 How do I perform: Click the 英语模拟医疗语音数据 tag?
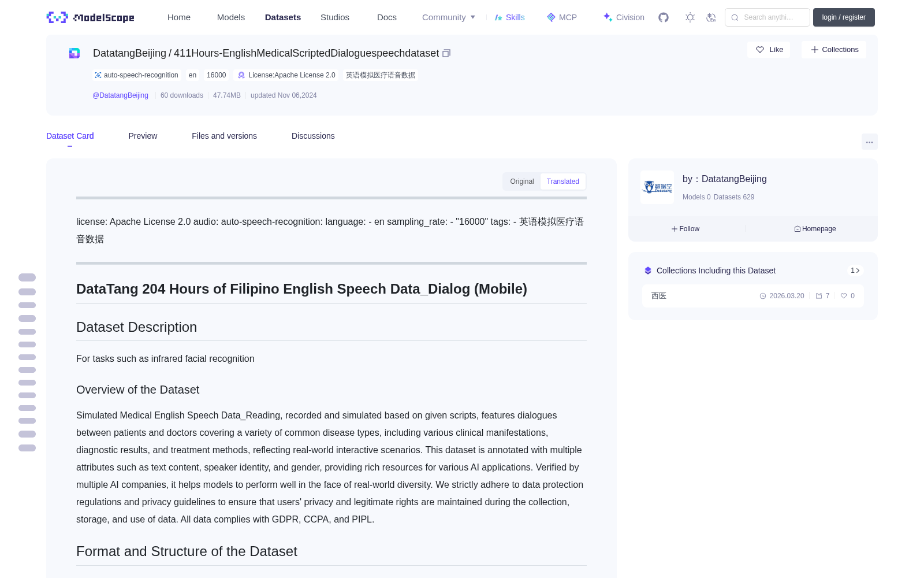pos(381,75)
